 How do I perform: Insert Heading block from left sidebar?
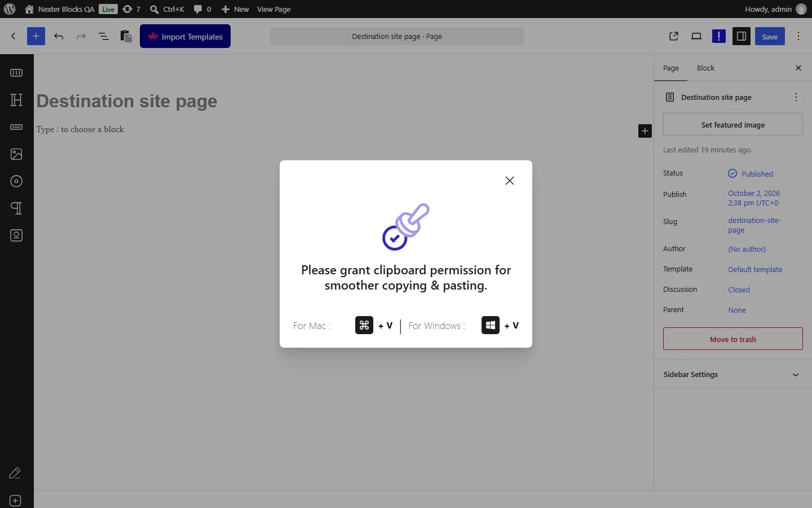click(16, 100)
